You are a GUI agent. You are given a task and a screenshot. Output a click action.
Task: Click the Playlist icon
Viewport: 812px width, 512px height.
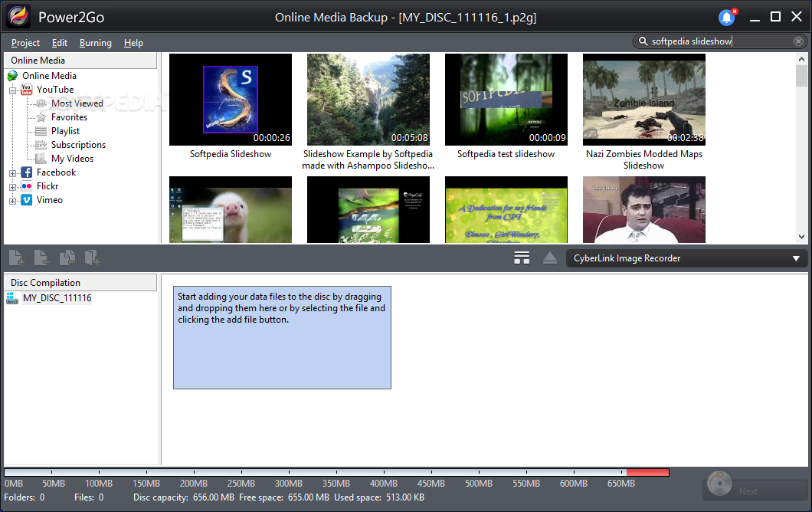point(41,131)
